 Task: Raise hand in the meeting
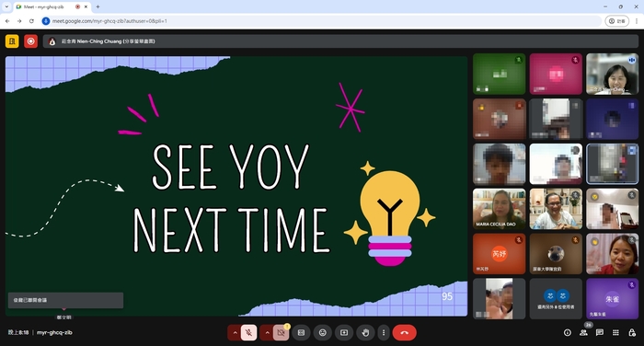[365, 332]
